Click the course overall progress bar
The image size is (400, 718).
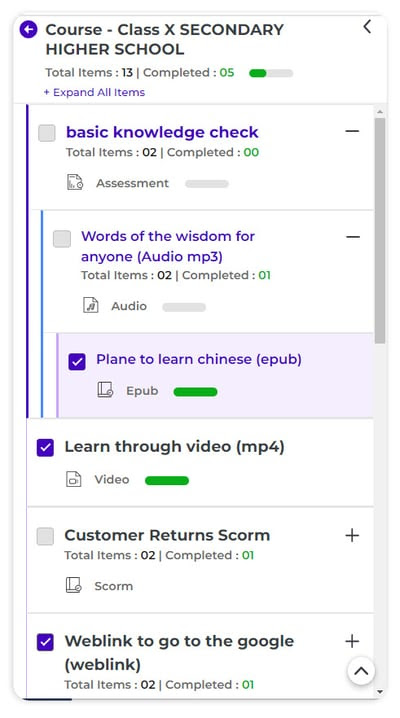tap(271, 73)
